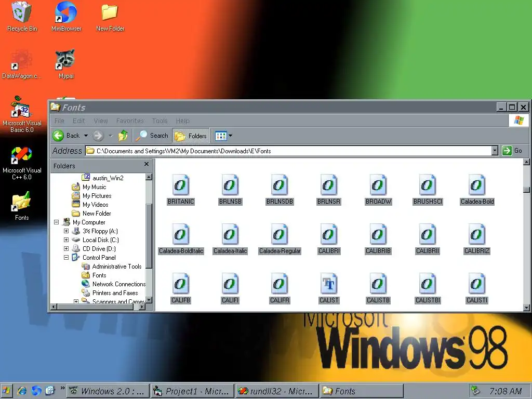
Task: Click the Go button by address bar
Action: point(512,151)
